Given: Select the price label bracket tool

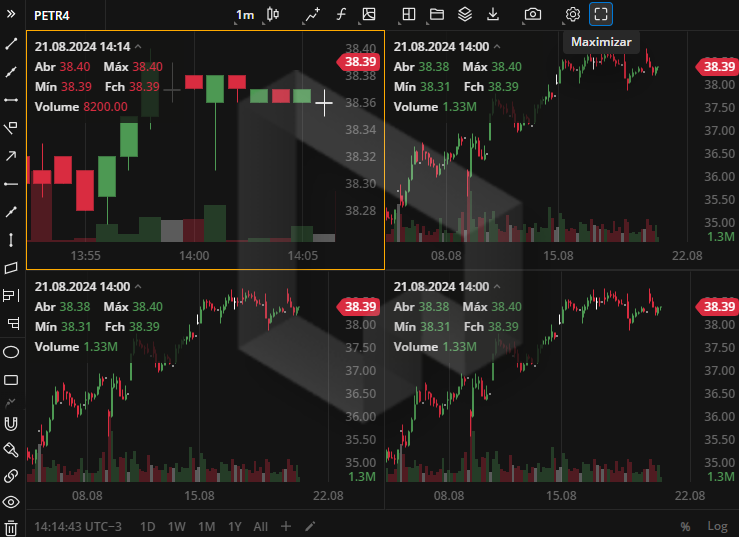Looking at the screenshot, I should click(x=11, y=323).
